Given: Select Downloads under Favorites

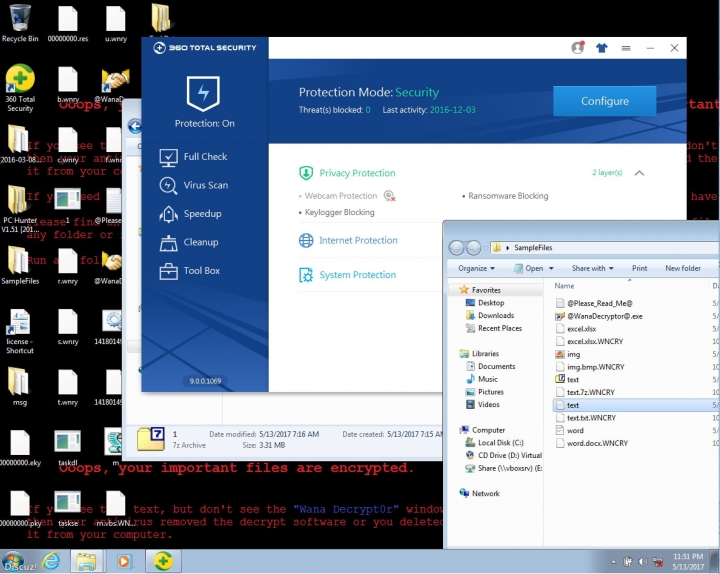Looking at the screenshot, I should (496, 316).
